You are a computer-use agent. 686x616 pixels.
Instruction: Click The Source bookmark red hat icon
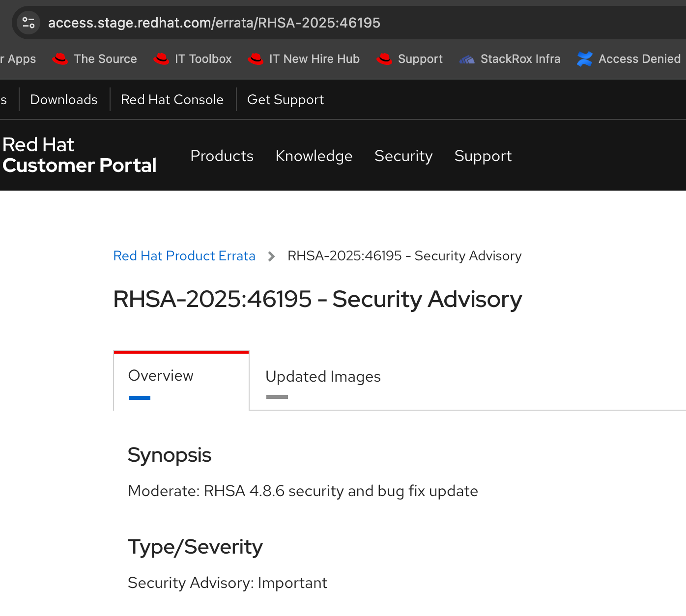tap(60, 59)
